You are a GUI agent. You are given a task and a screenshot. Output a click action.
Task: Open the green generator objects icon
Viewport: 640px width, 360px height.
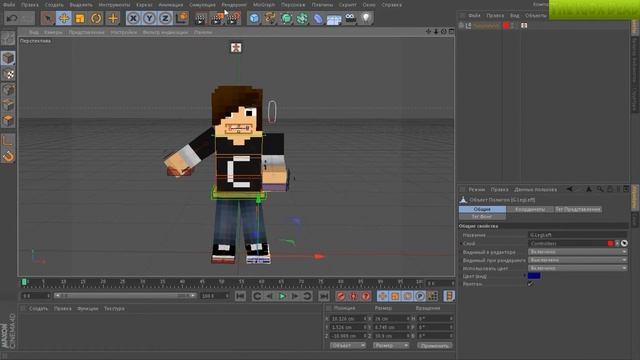pyautogui.click(x=286, y=18)
